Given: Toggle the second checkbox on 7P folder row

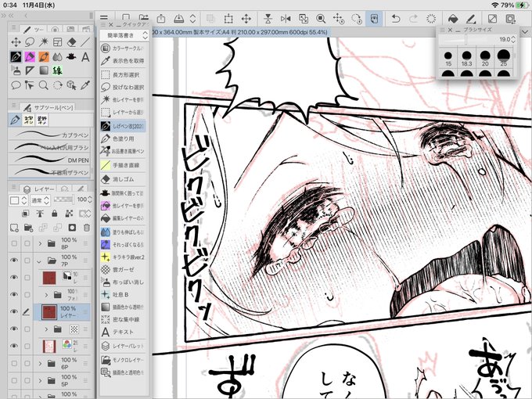Looking at the screenshot, I should click(27, 261).
